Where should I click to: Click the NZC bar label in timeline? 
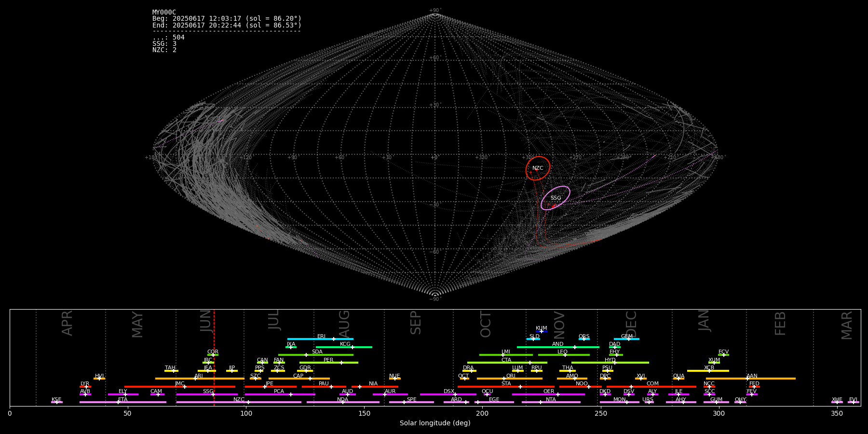coord(239,400)
